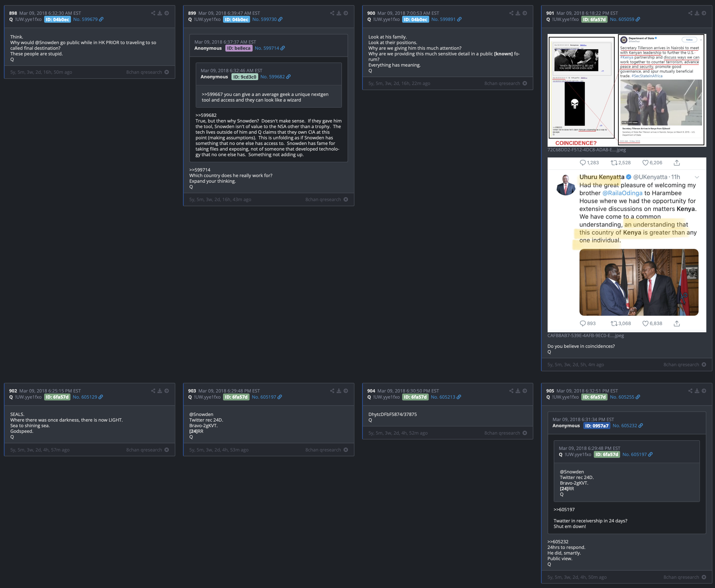Click the circle icon beside 8chan qresearch on post 899
The width and height of the screenshot is (715, 588).
point(346,200)
